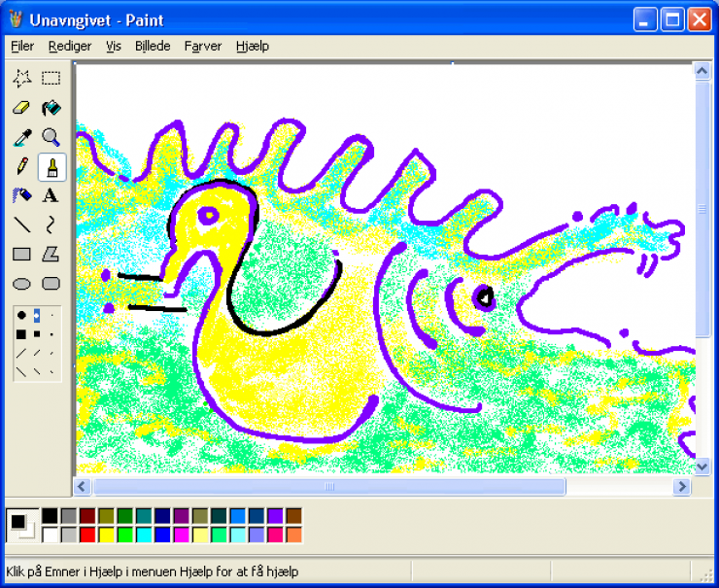
Task: Select the medium round brush shape
Action: pyautogui.click(x=37, y=316)
